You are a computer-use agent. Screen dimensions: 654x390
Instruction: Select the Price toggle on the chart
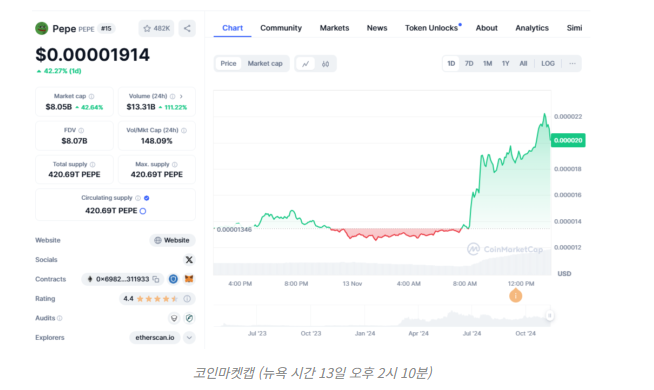[228, 63]
